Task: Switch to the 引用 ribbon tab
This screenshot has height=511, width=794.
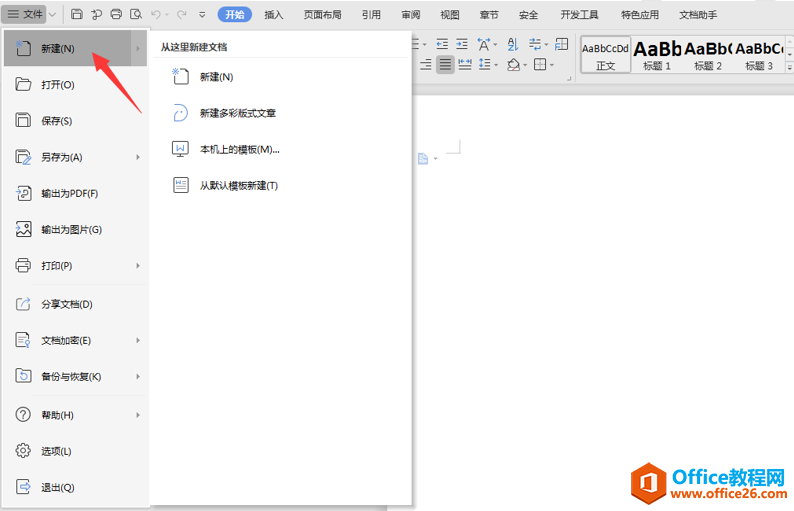Action: [371, 15]
